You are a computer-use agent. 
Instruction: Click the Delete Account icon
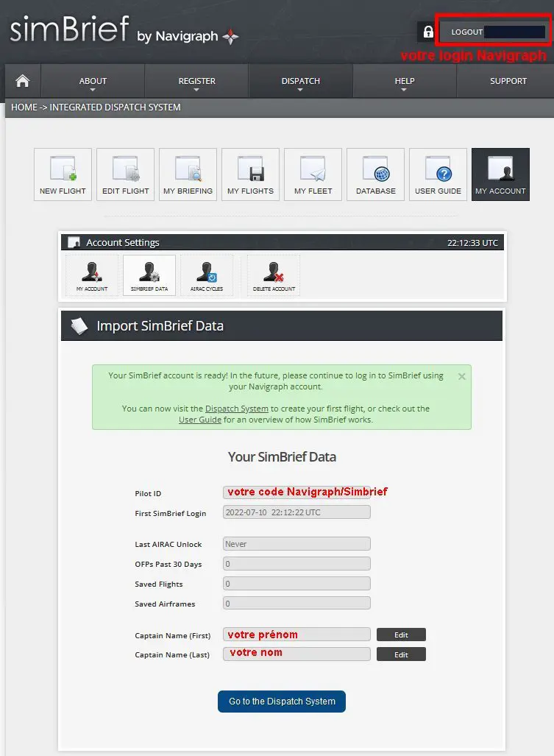point(273,275)
